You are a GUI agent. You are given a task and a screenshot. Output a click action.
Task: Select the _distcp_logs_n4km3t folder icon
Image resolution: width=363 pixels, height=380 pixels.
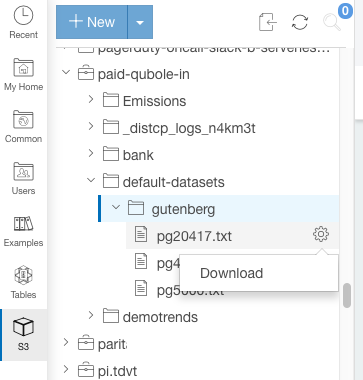(x=111, y=127)
